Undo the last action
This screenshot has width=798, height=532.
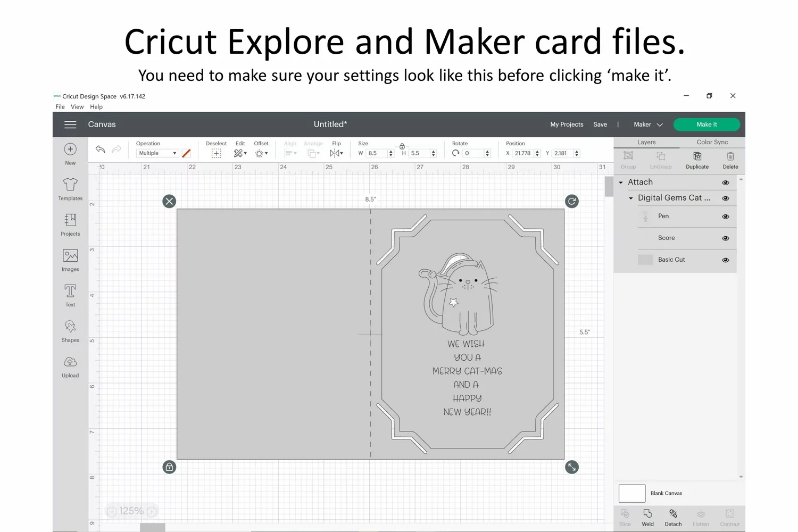(x=100, y=149)
